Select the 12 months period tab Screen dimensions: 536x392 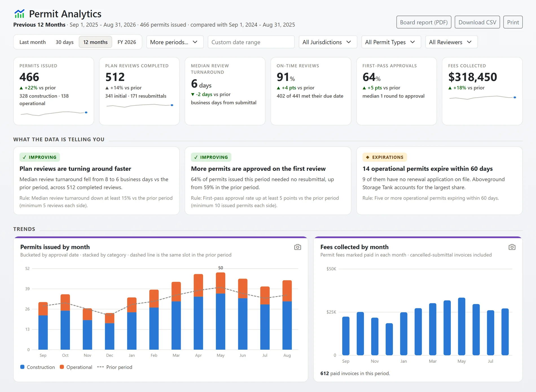click(x=95, y=42)
